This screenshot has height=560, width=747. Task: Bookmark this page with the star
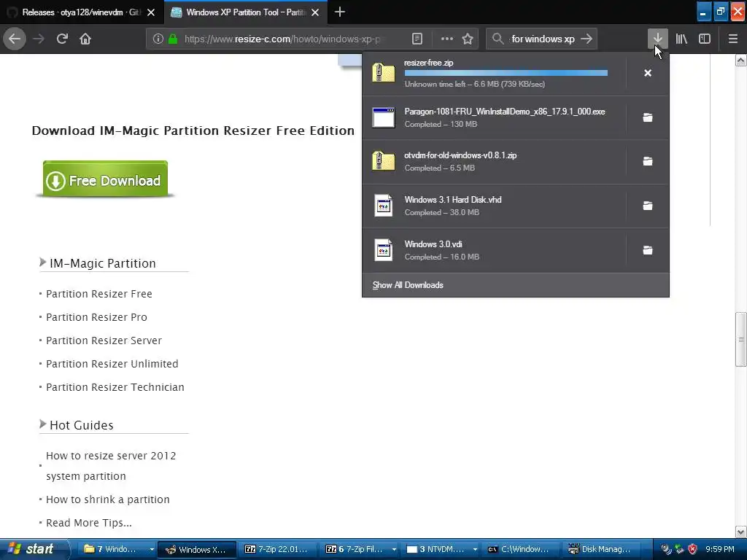pos(468,39)
